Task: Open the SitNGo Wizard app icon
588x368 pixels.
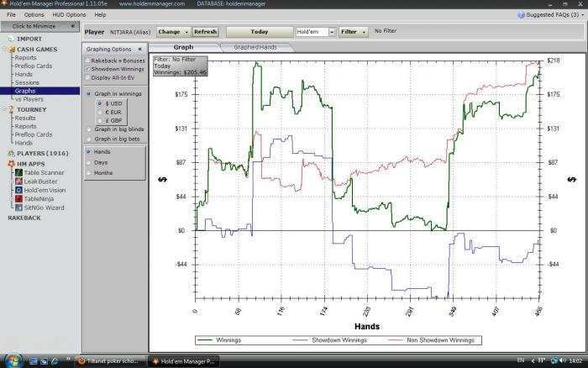Action: pyautogui.click(x=18, y=208)
